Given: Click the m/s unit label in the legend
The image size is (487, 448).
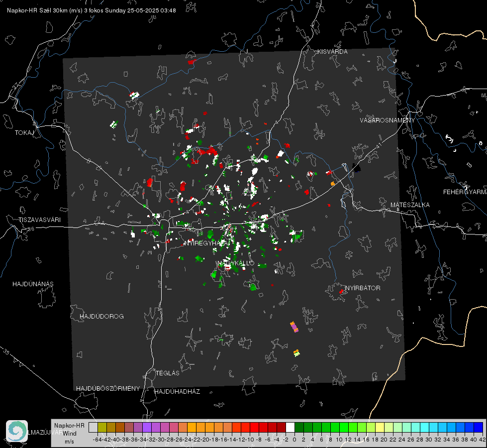Looking at the screenshot, I should 69,442.
